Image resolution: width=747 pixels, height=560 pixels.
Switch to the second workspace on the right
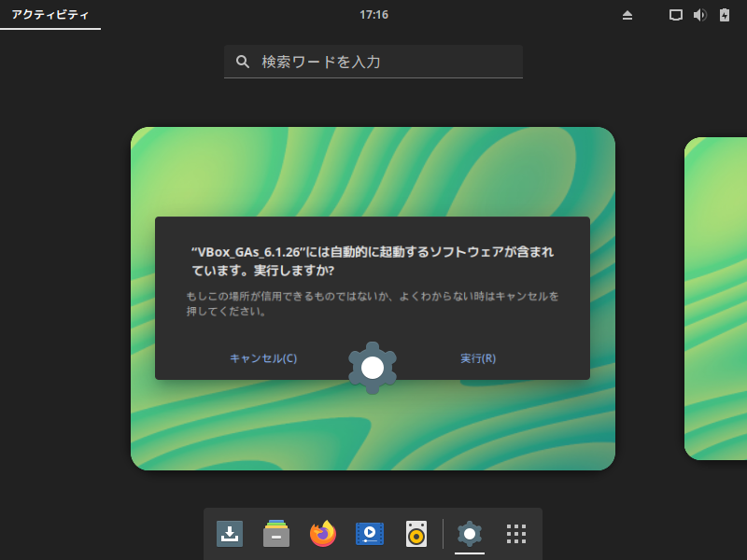(x=715, y=299)
